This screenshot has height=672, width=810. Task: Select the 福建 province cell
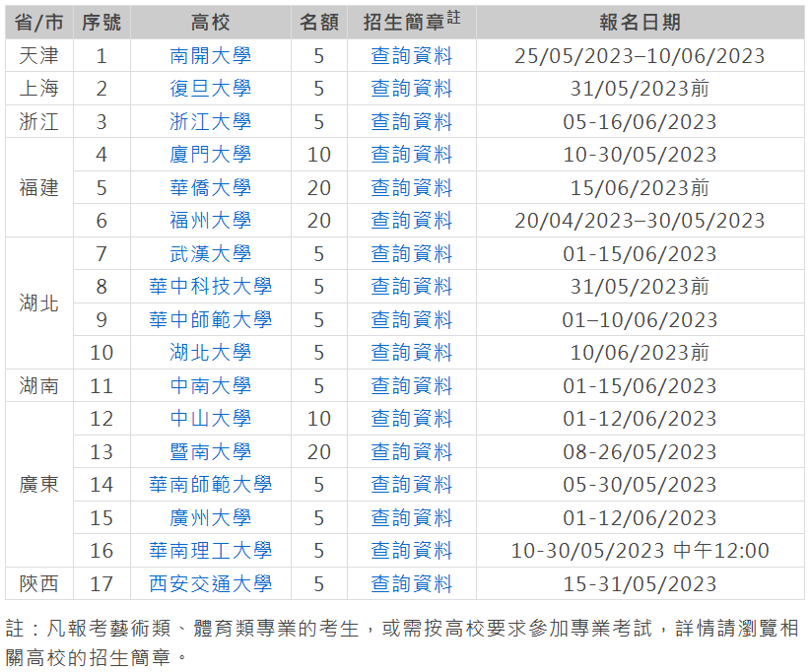[x=39, y=187]
